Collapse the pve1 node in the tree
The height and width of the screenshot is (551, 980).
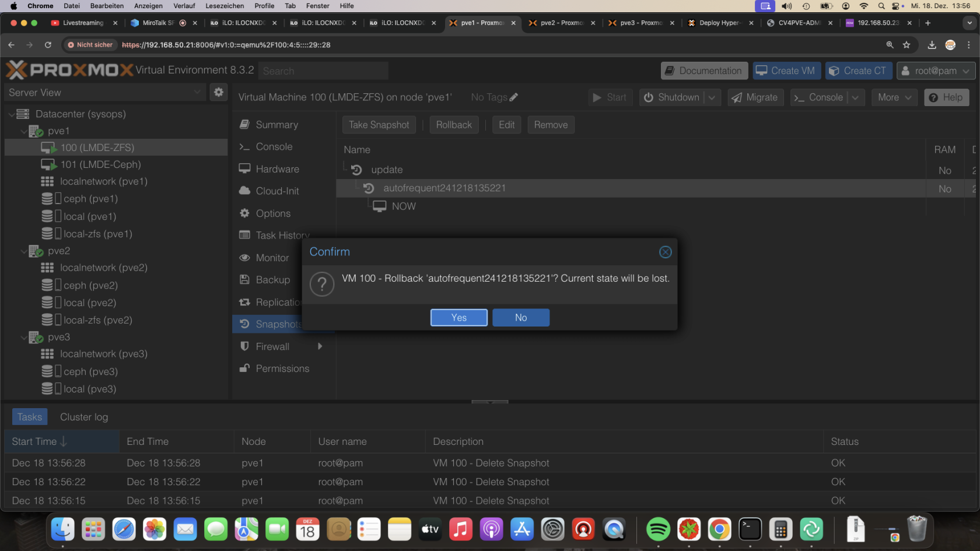(24, 131)
